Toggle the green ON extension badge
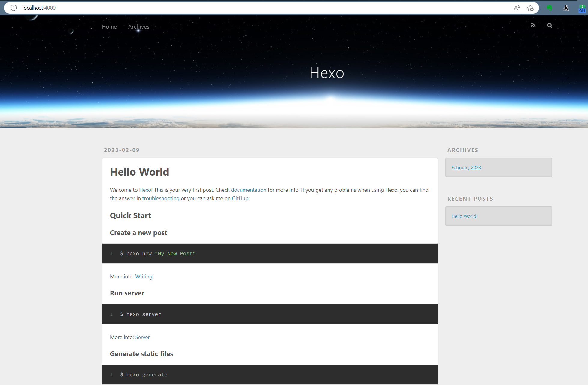Image resolution: width=588 pixels, height=385 pixels. (x=582, y=8)
